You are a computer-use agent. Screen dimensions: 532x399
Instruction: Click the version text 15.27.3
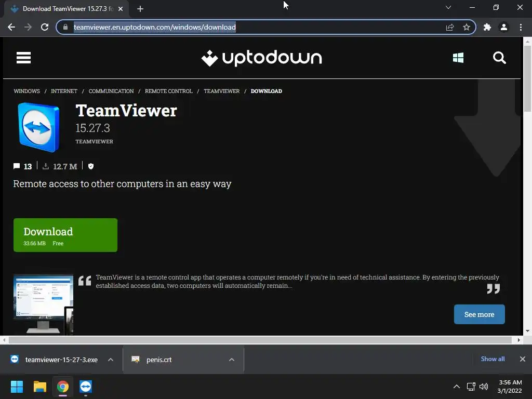[92, 128]
